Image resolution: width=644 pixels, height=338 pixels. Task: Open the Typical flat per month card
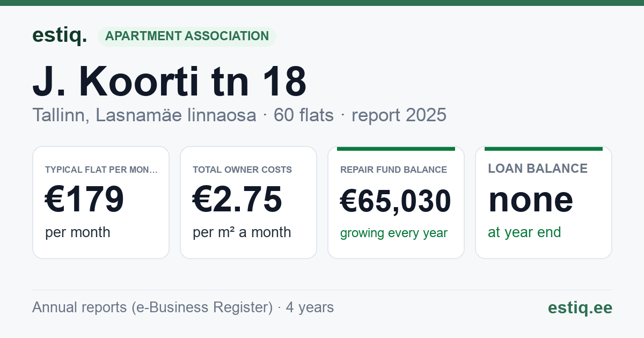[x=101, y=202]
